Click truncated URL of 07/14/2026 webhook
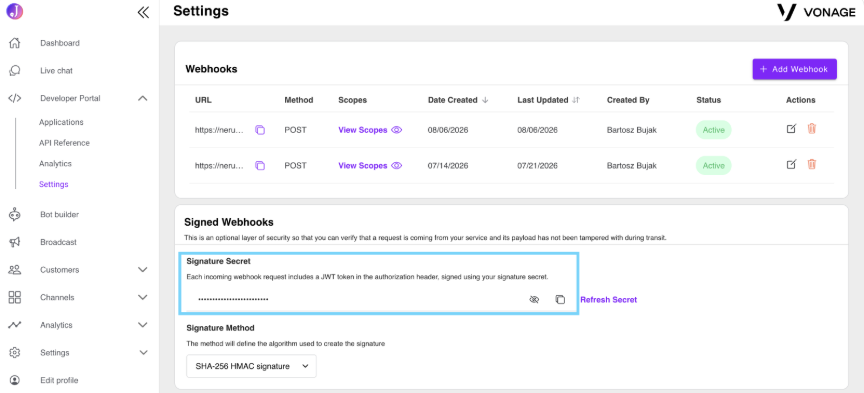Image resolution: width=864 pixels, height=393 pixels. pyautogui.click(x=219, y=165)
